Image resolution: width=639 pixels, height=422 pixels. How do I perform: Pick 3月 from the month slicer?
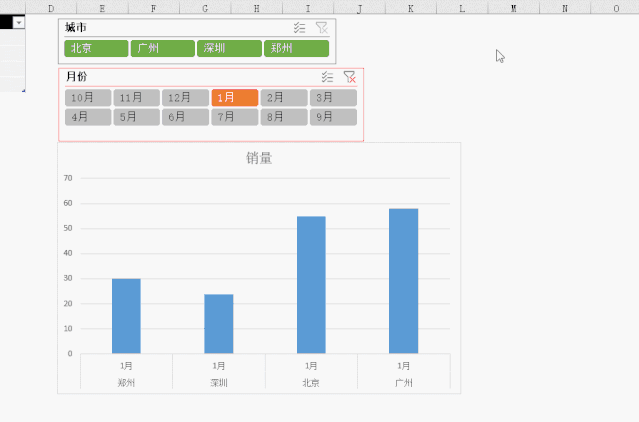click(332, 98)
